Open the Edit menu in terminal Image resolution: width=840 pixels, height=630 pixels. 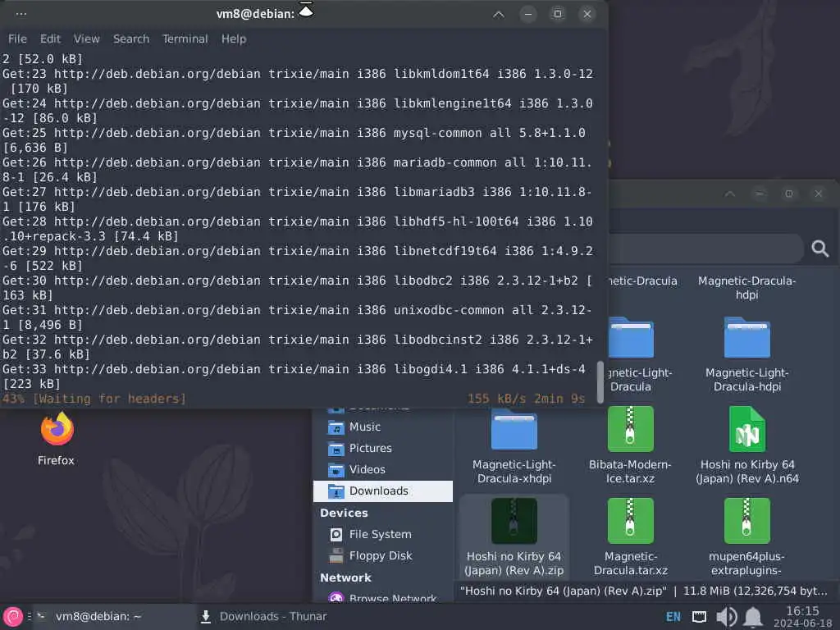point(50,39)
